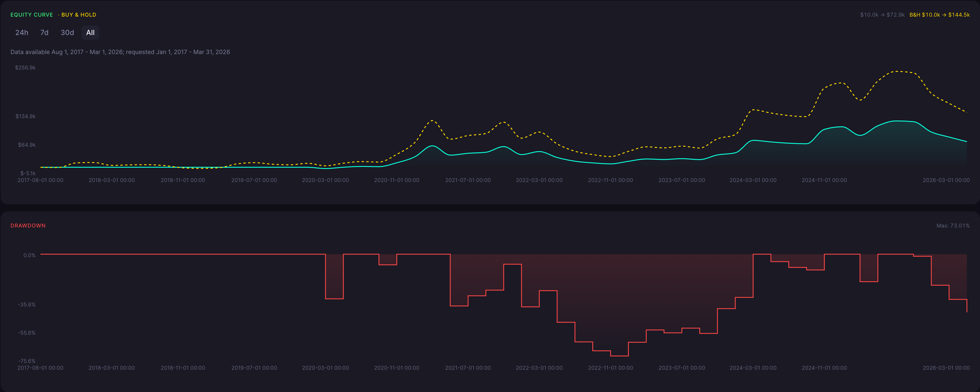The height and width of the screenshot is (392, 980).
Task: Click the 0.0% drawdown axis label
Action: (x=29, y=255)
